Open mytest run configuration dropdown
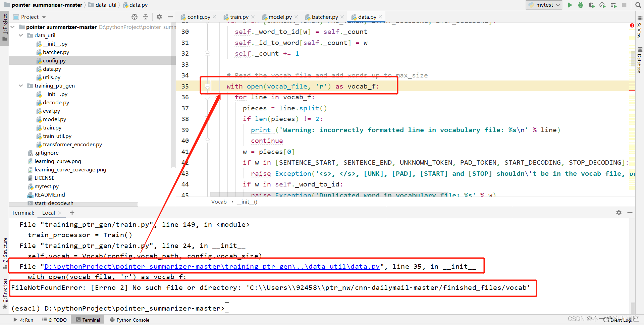Image resolution: width=644 pixels, height=325 pixels. [x=544, y=5]
